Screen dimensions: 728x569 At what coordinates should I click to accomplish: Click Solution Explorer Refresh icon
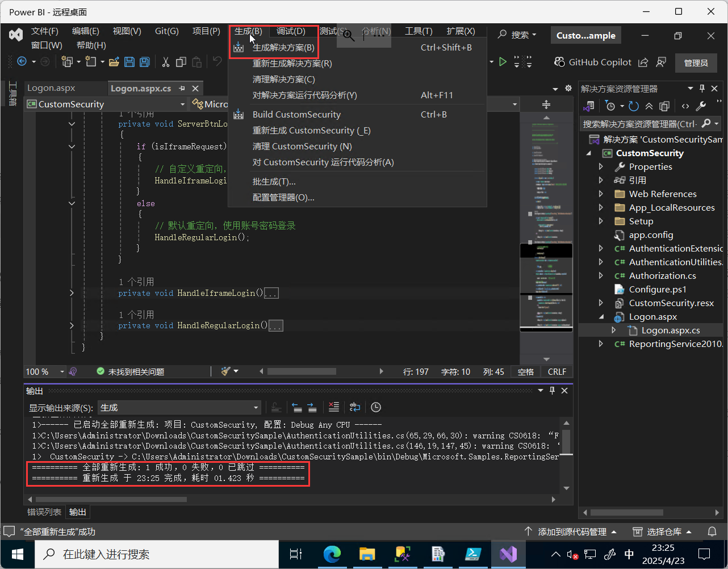tap(634, 106)
